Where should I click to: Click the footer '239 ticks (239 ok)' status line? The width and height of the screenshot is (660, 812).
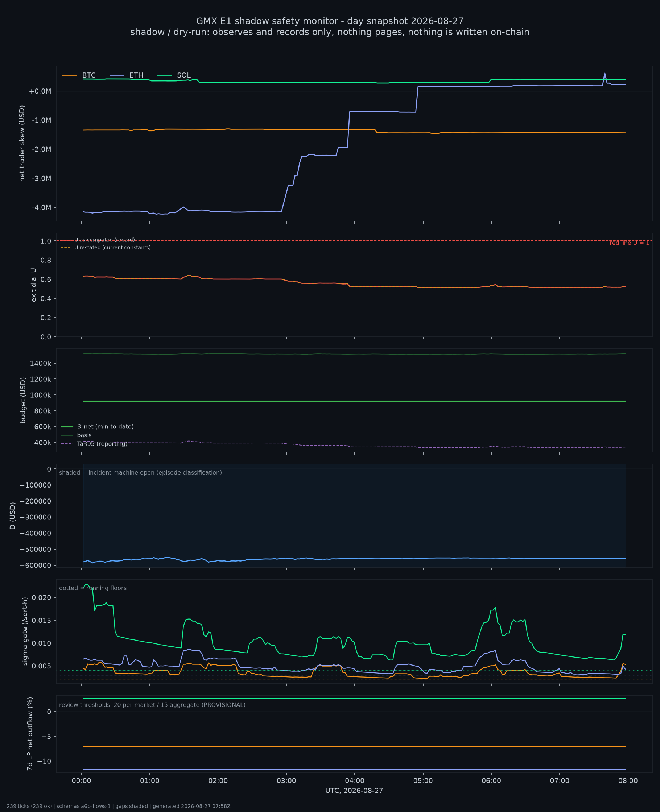pos(118,806)
